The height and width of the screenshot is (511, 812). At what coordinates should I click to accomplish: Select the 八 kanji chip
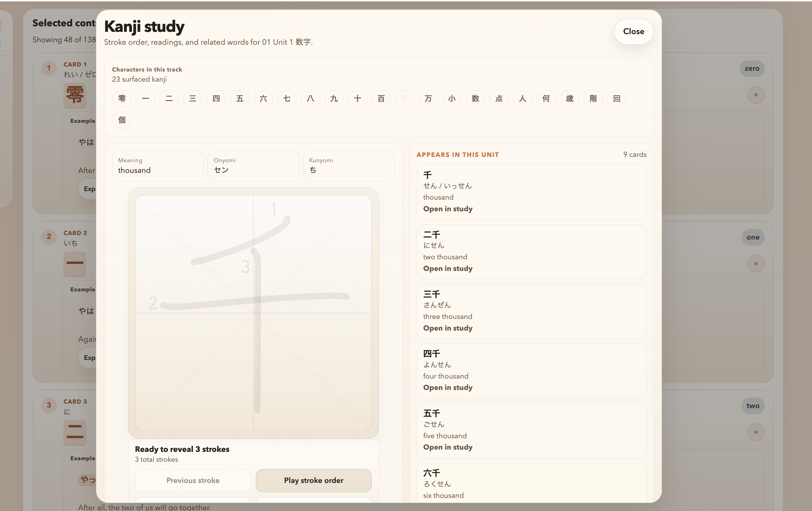(x=311, y=99)
